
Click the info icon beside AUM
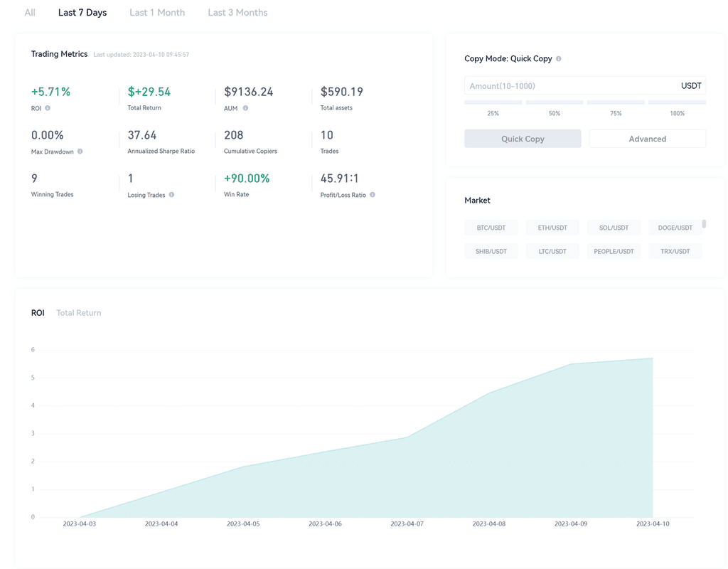coord(245,108)
